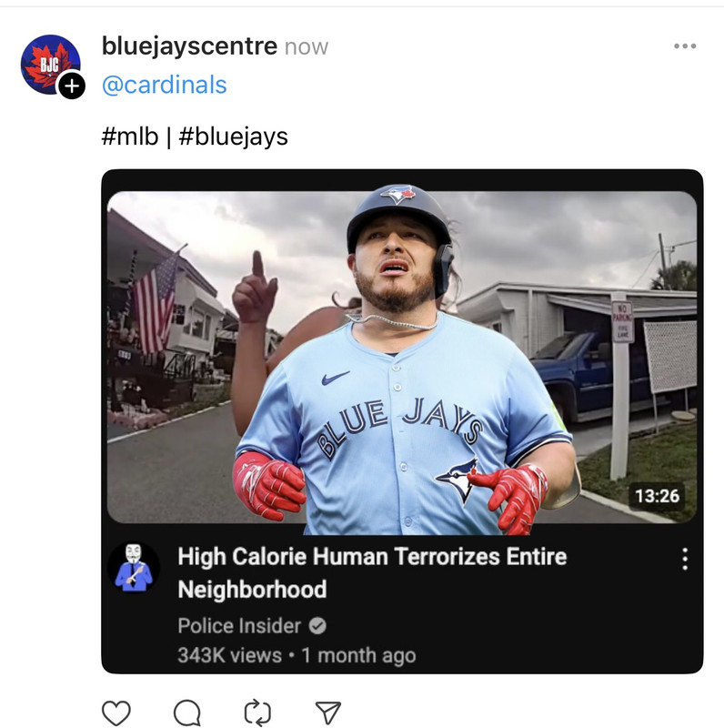The width and height of the screenshot is (724, 728).
Task: Click the Police Insider masked channel avatar
Action: [x=134, y=567]
